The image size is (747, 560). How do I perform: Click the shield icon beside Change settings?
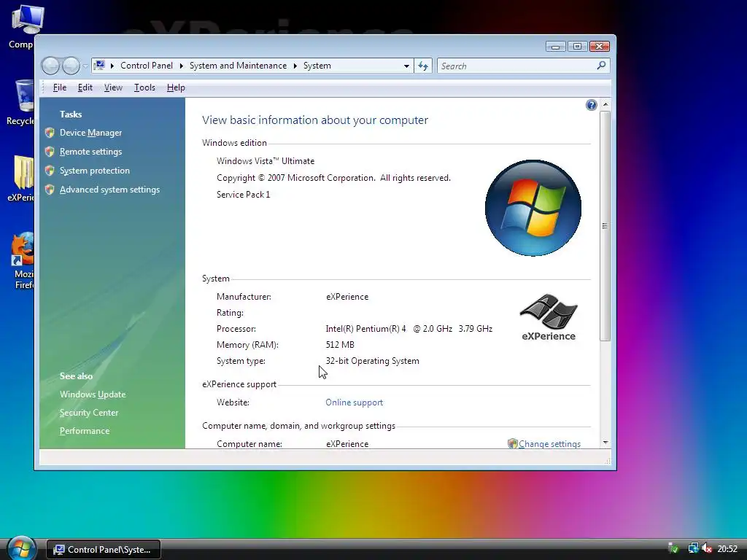[x=513, y=444]
